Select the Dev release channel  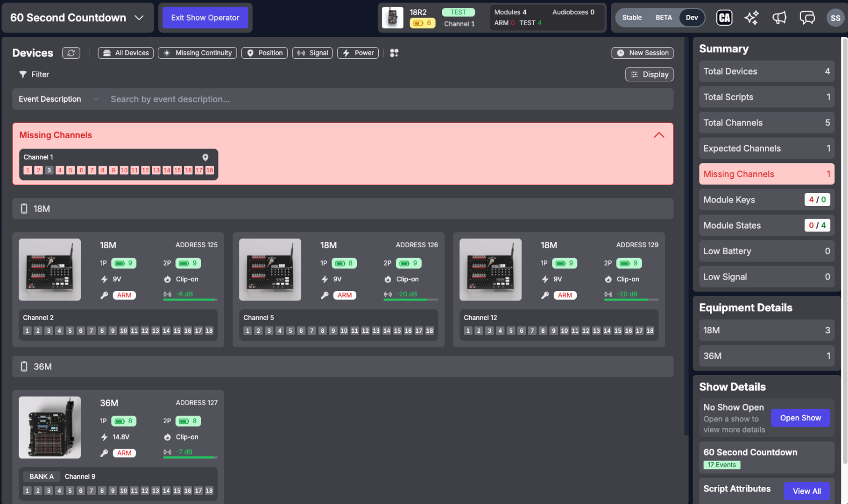pos(692,18)
